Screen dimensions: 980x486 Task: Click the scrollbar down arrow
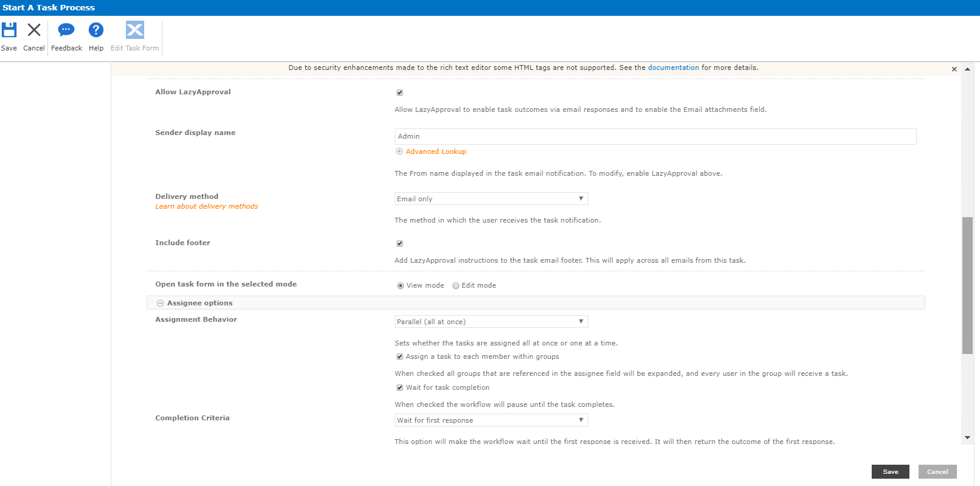pos(967,438)
